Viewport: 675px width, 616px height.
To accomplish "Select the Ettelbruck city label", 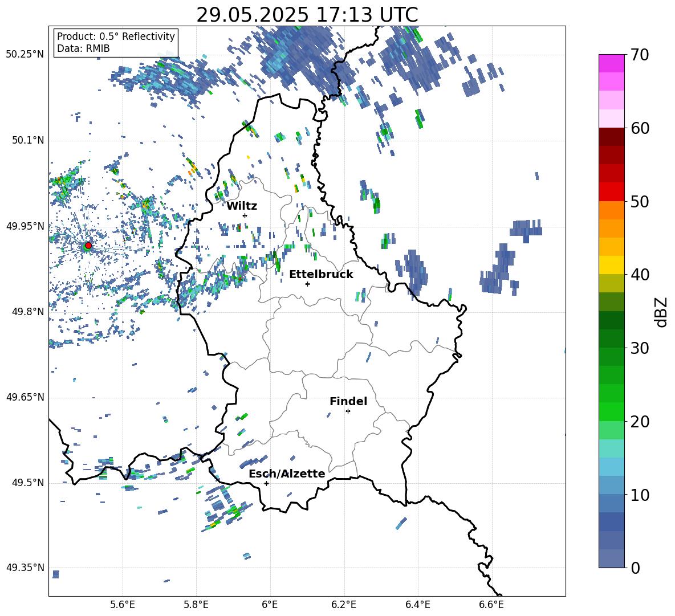I will point(321,275).
